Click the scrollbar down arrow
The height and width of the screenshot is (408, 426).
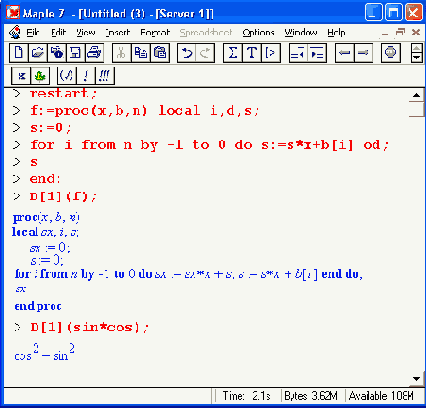[x=416, y=379]
